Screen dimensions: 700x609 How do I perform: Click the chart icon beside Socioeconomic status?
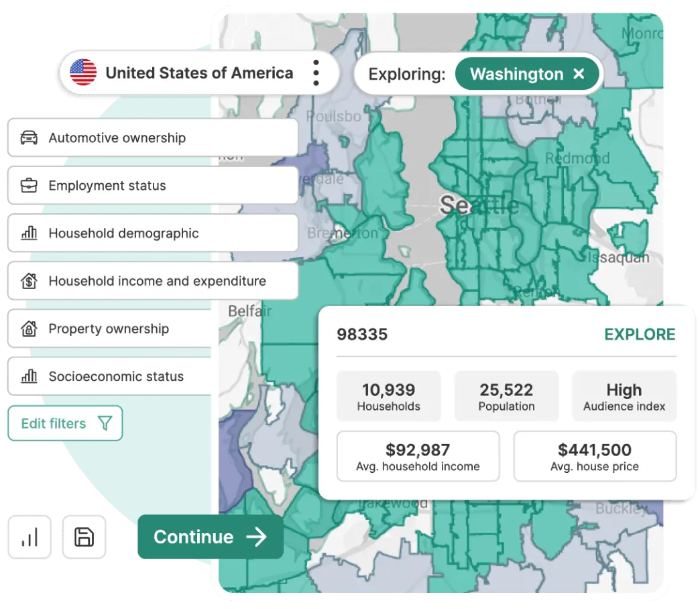click(x=29, y=376)
